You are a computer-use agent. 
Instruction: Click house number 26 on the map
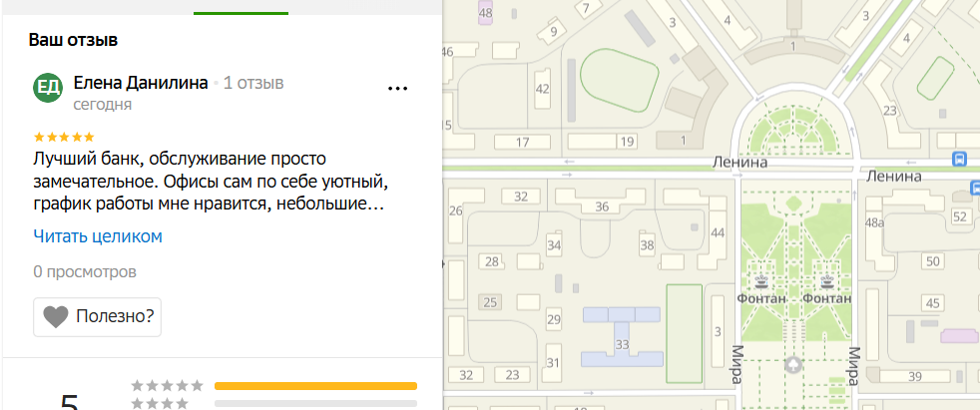pyautogui.click(x=455, y=210)
